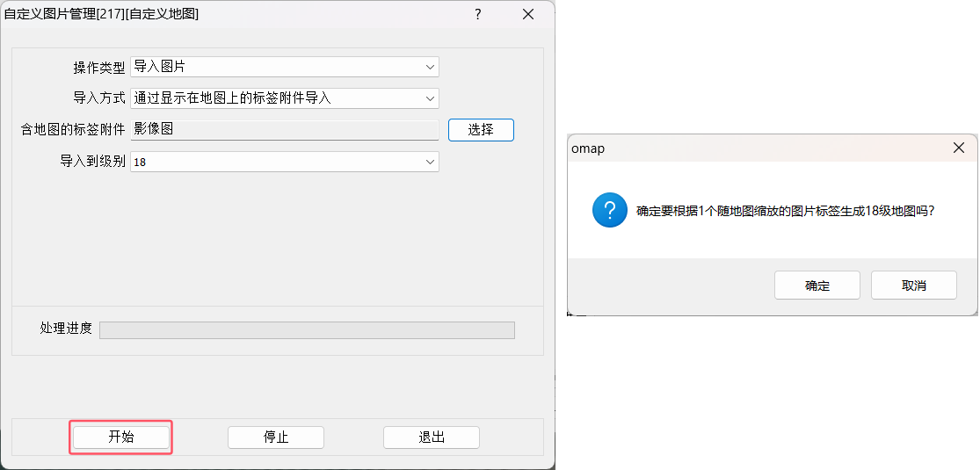
Task: Click the 含地图的标签附件 field showing 影像图
Action: (285, 130)
